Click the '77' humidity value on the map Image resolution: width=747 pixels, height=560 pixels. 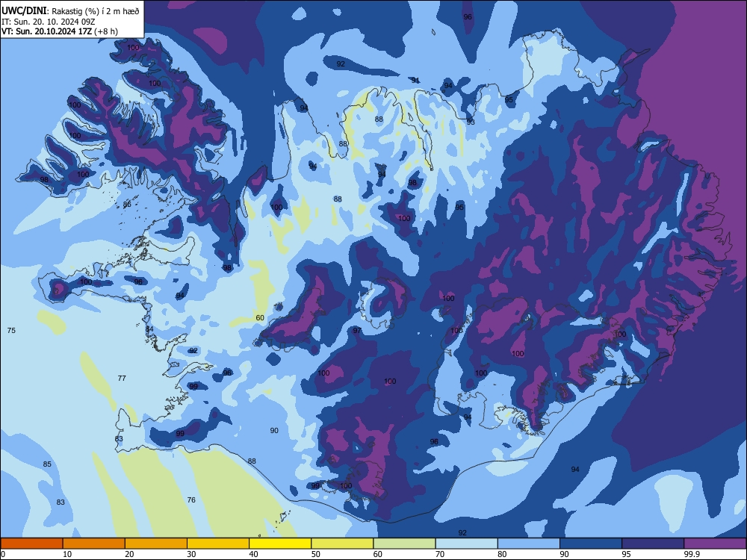pyautogui.click(x=122, y=378)
